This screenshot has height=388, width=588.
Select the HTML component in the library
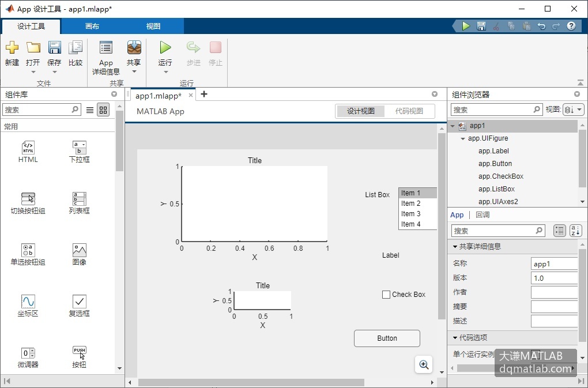[28, 152]
